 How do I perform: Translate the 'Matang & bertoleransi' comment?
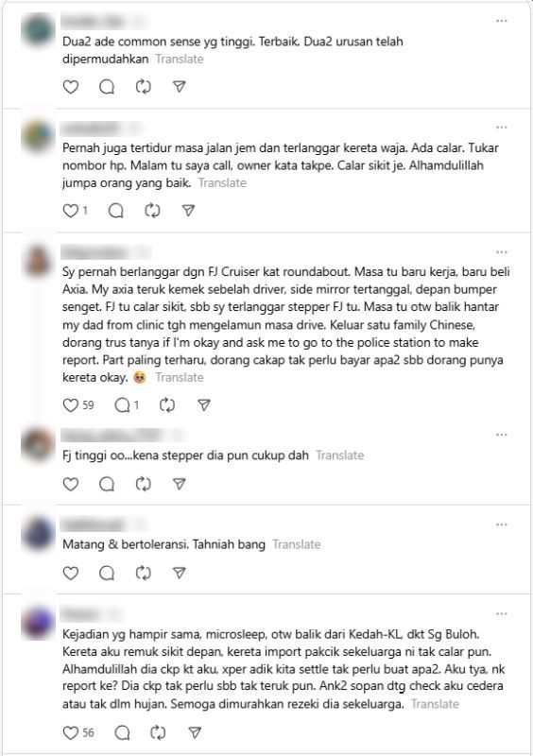297,544
